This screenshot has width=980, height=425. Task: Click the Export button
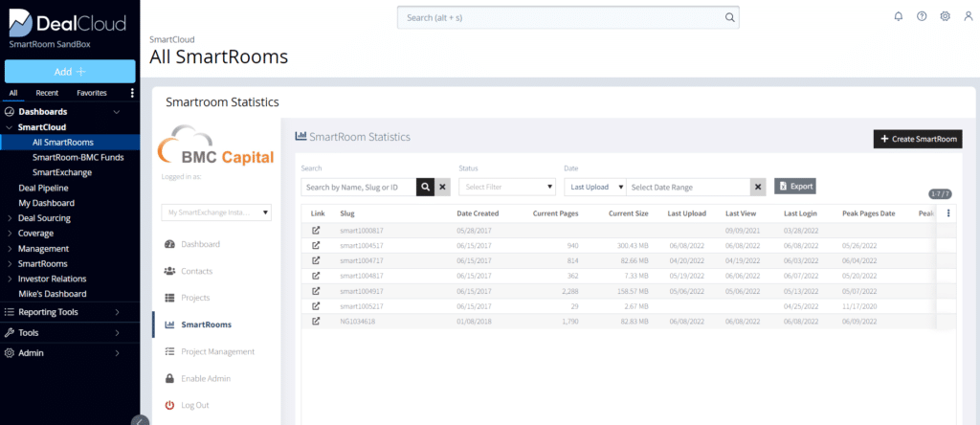[795, 187]
